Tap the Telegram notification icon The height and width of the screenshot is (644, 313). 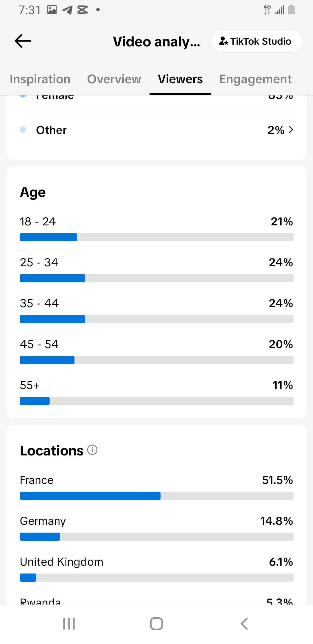tap(67, 10)
